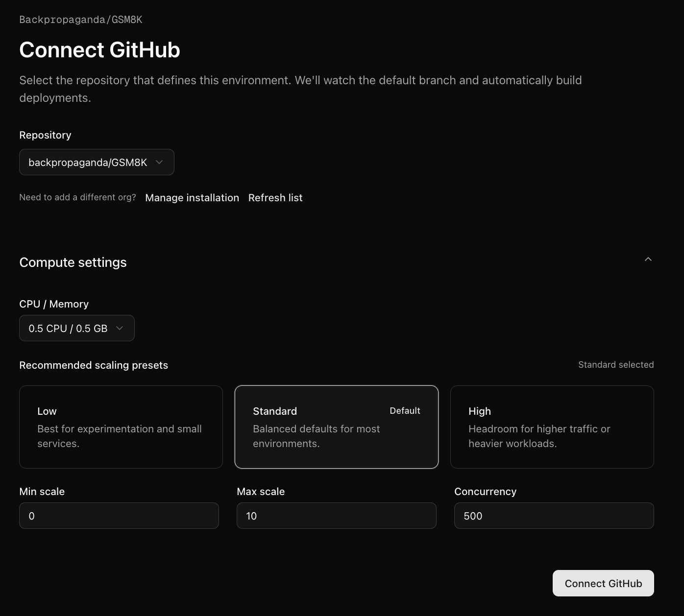Open Manage installation
This screenshot has width=684, height=616.
click(192, 197)
